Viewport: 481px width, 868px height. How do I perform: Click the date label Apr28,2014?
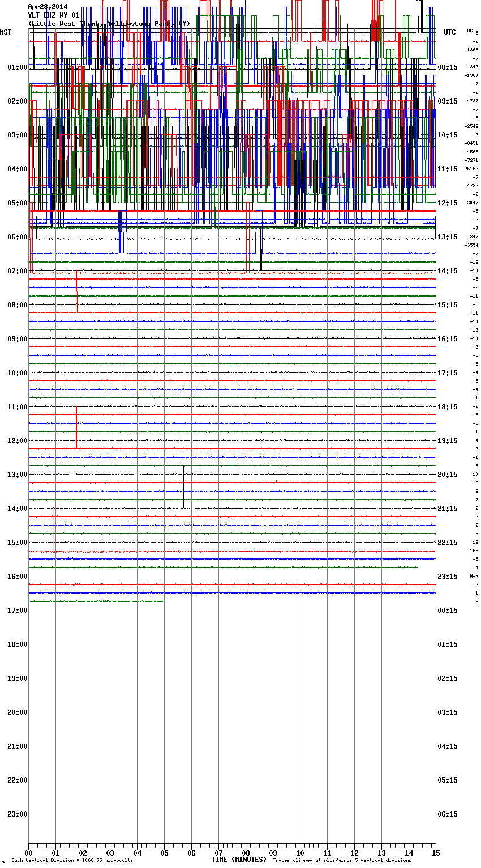pos(48,7)
